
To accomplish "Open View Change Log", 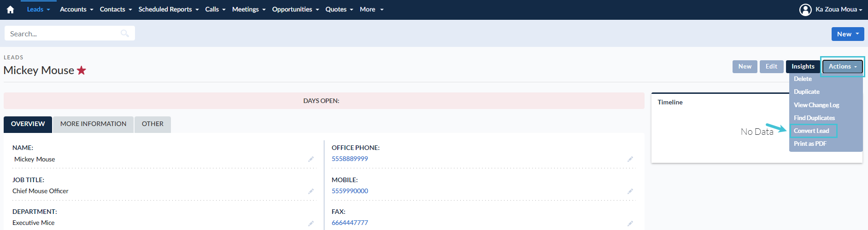I will click(816, 105).
